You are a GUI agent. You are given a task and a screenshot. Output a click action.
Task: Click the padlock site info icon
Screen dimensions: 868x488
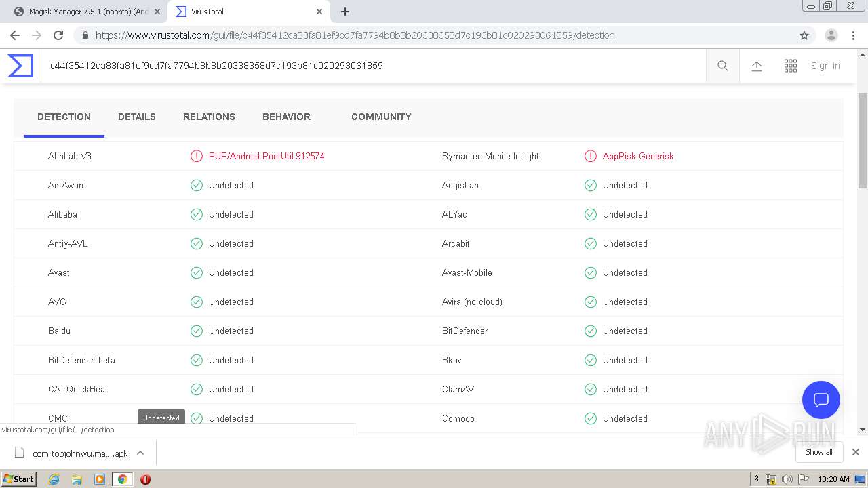point(85,35)
